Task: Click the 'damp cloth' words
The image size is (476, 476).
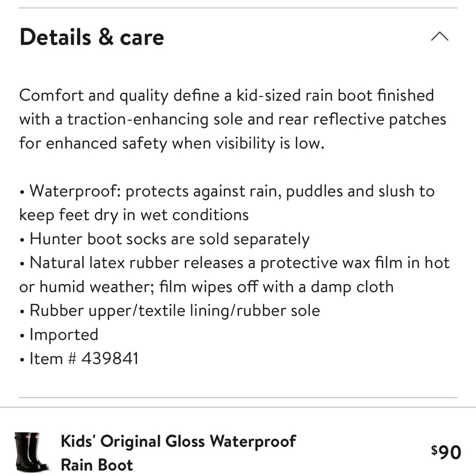Action: coord(352,287)
